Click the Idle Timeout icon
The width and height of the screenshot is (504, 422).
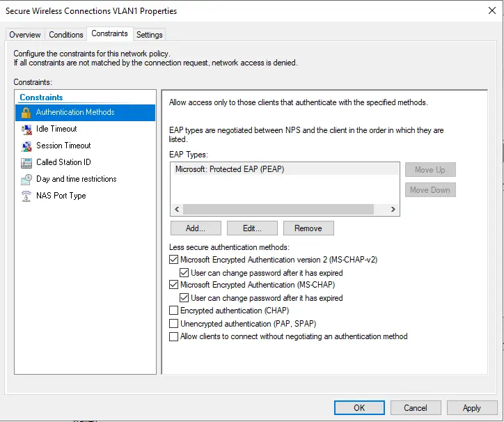[x=26, y=130]
